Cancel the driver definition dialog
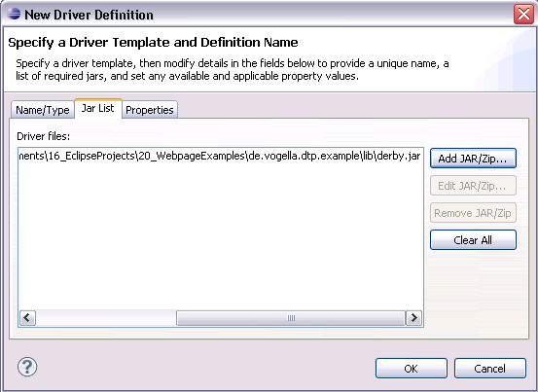The height and width of the screenshot is (392, 538). pyautogui.click(x=490, y=369)
